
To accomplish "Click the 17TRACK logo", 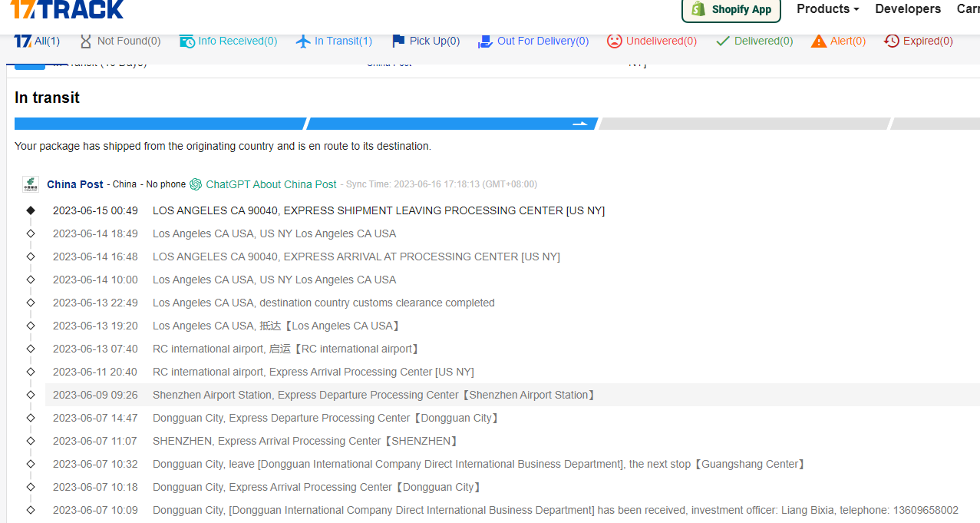I will [67, 9].
